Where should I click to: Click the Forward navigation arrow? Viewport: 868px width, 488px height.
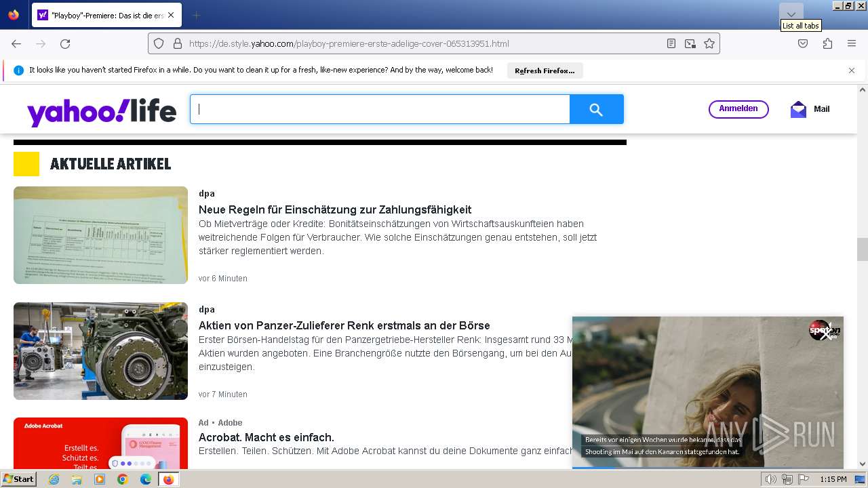pyautogui.click(x=41, y=43)
